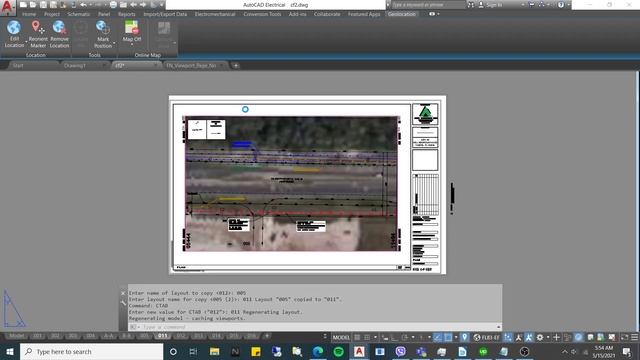Toggle 2D object snap in status bar
The height and width of the screenshot is (360, 640).
coord(448,337)
